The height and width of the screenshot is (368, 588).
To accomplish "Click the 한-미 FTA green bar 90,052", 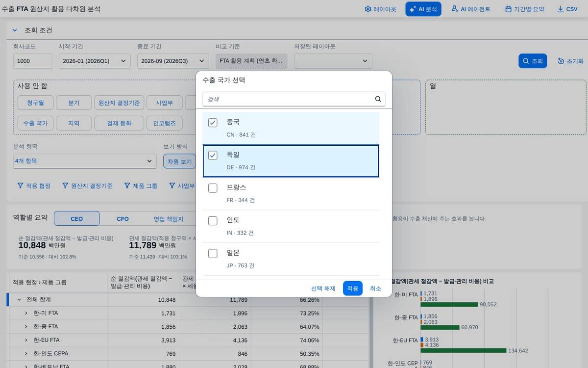I will click(x=449, y=304).
